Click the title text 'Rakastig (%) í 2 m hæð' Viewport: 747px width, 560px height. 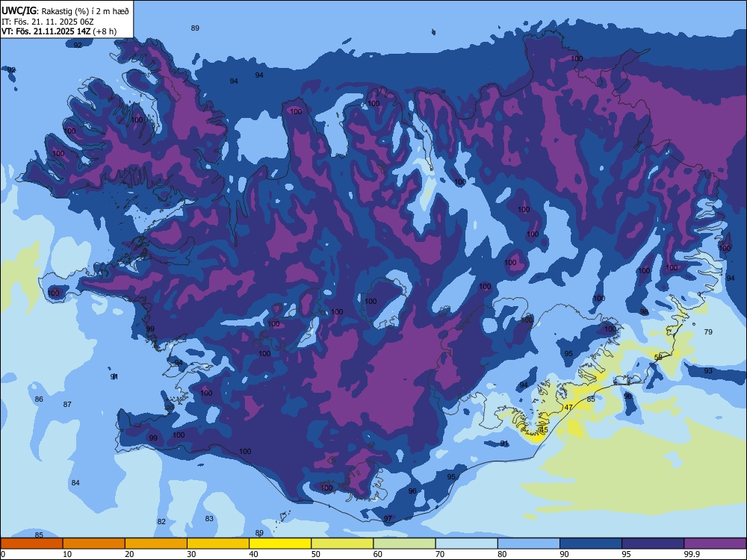85,11
